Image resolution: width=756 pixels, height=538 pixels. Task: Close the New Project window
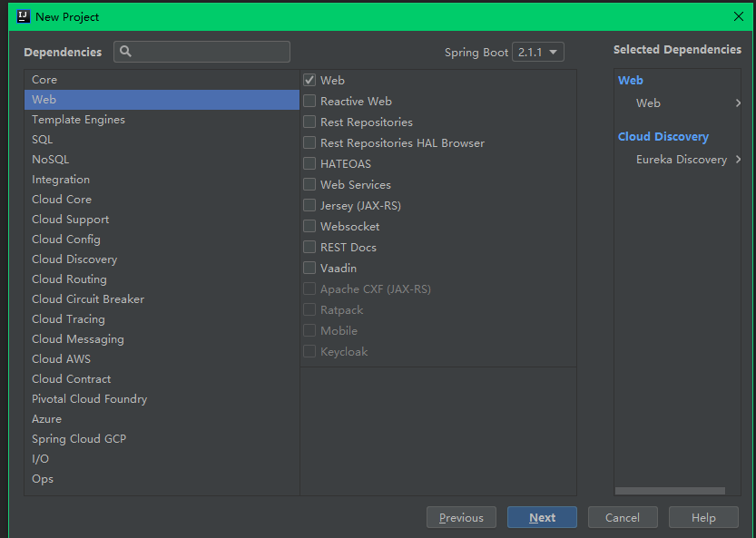coord(738,16)
